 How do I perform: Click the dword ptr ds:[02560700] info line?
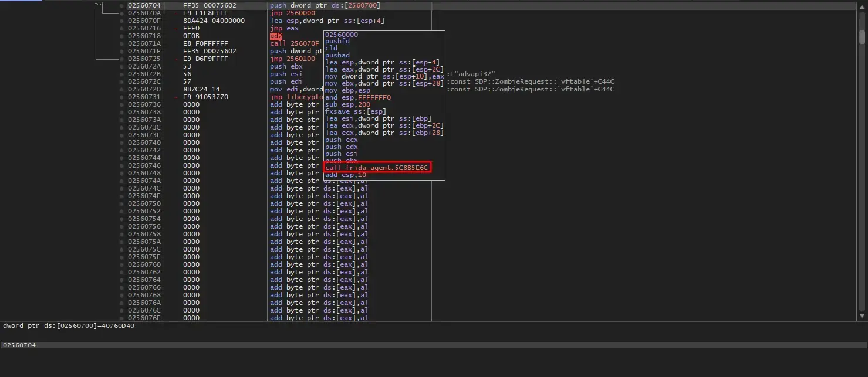(69, 325)
